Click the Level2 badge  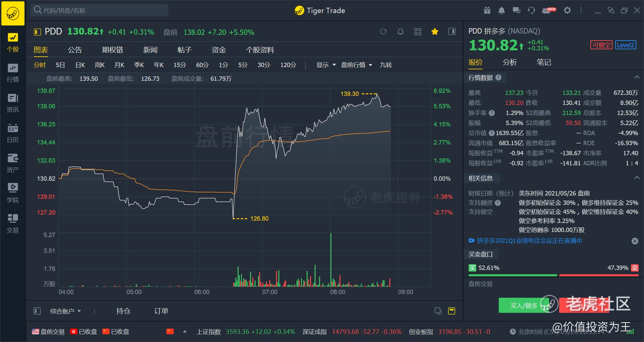(x=626, y=45)
